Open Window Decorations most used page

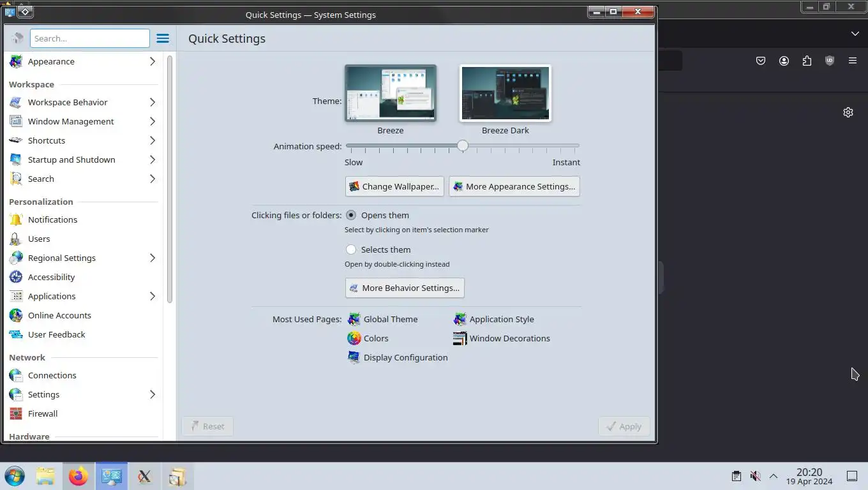click(502, 338)
